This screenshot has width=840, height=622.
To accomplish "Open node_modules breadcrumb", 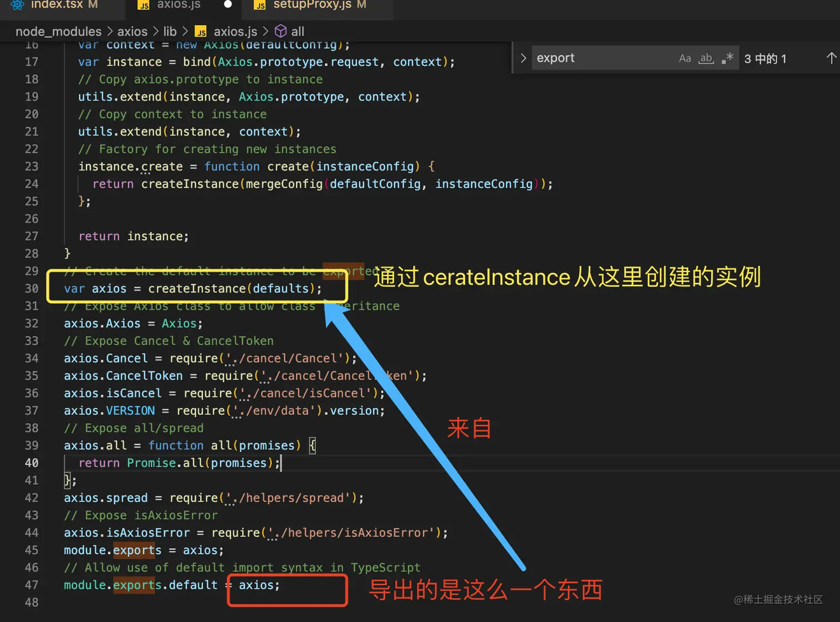I will click(58, 32).
